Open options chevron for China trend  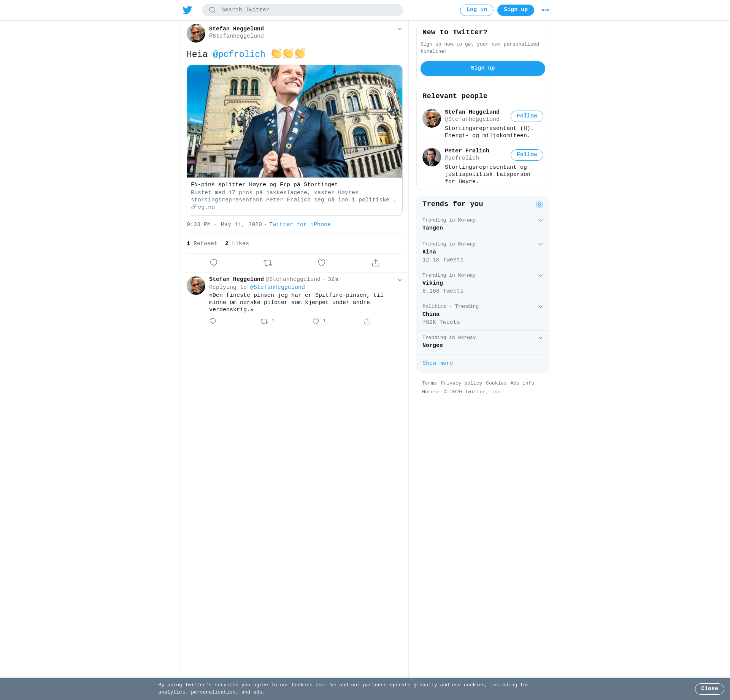coord(540,307)
